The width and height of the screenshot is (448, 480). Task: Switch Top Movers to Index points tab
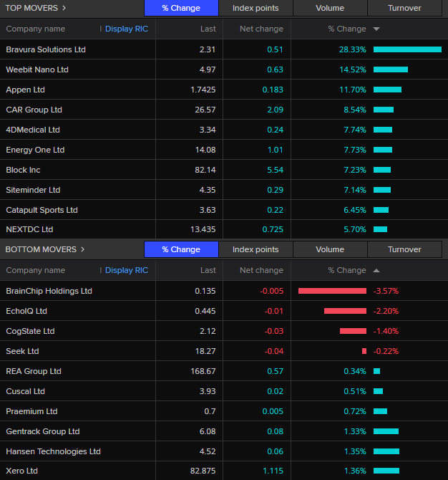[255, 9]
